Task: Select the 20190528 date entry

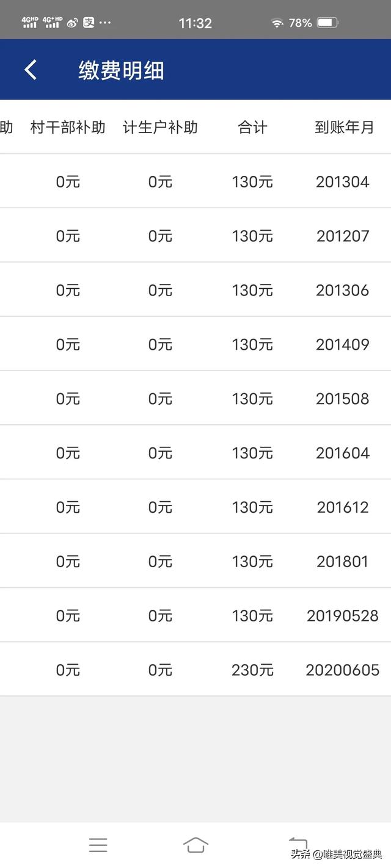Action: pos(343,615)
